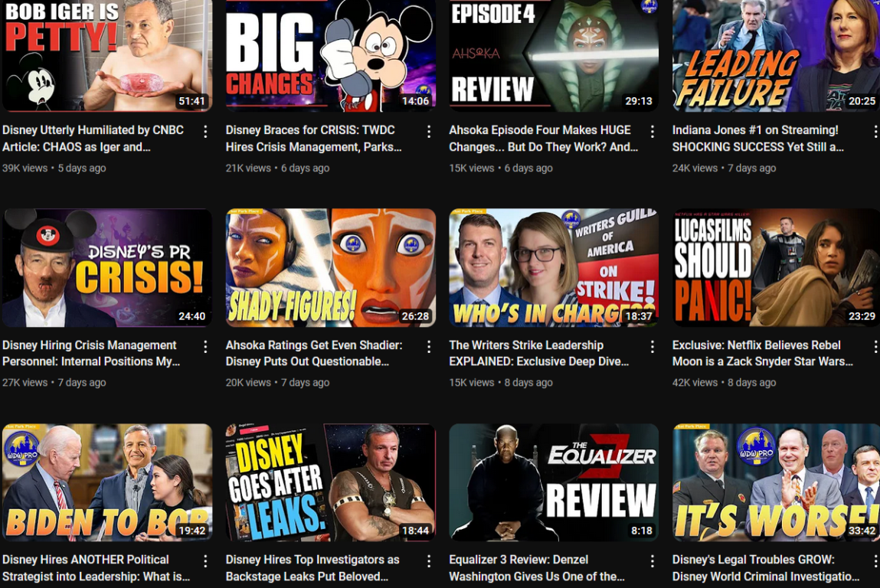Open options for Netflix Rebel Moon video
The height and width of the screenshot is (588, 880).
click(875, 347)
